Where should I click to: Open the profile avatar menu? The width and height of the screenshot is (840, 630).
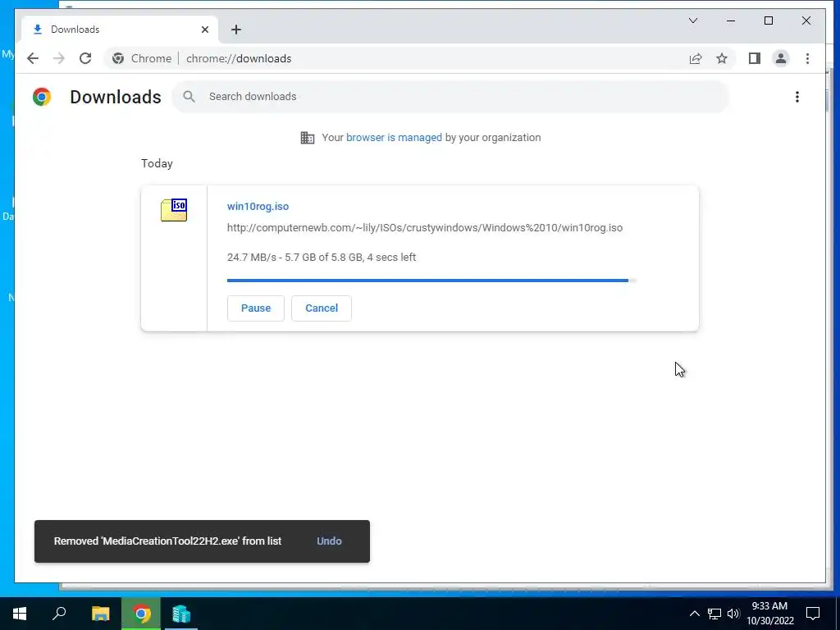(x=781, y=58)
